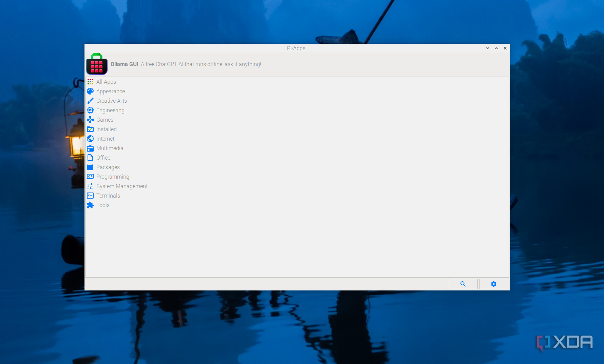
Task: Click the Packages box icon
Action: pyautogui.click(x=90, y=167)
